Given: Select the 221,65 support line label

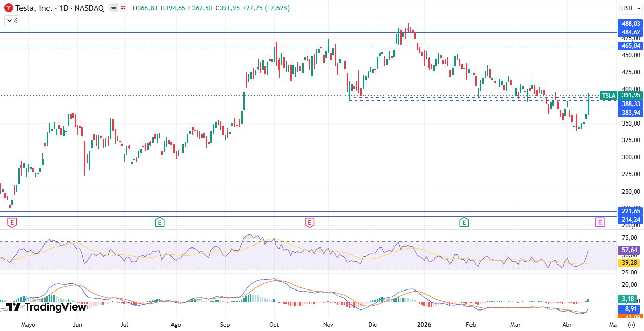Looking at the screenshot, I should pos(630,211).
